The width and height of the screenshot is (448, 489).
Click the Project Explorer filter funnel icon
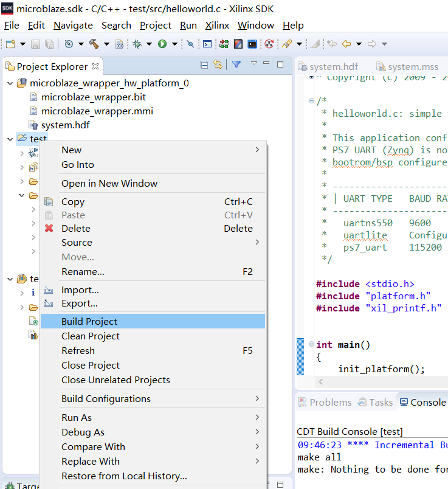(x=236, y=64)
